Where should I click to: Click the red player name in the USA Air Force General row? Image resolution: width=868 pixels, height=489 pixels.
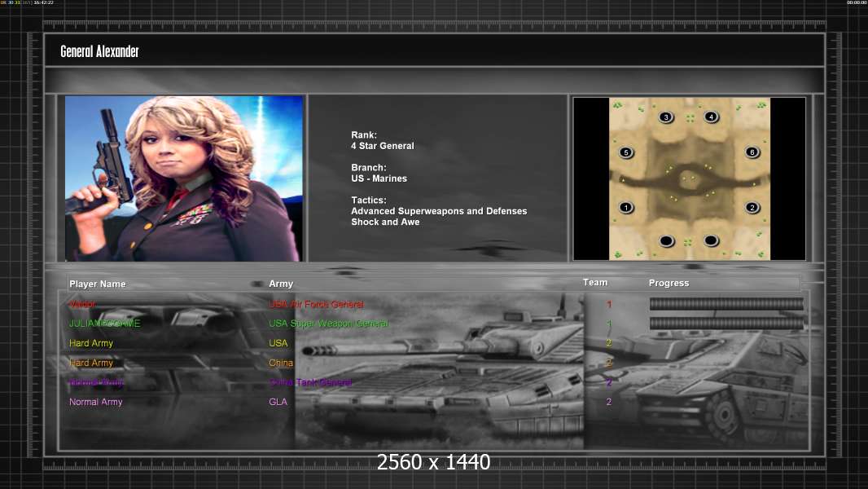tap(82, 304)
